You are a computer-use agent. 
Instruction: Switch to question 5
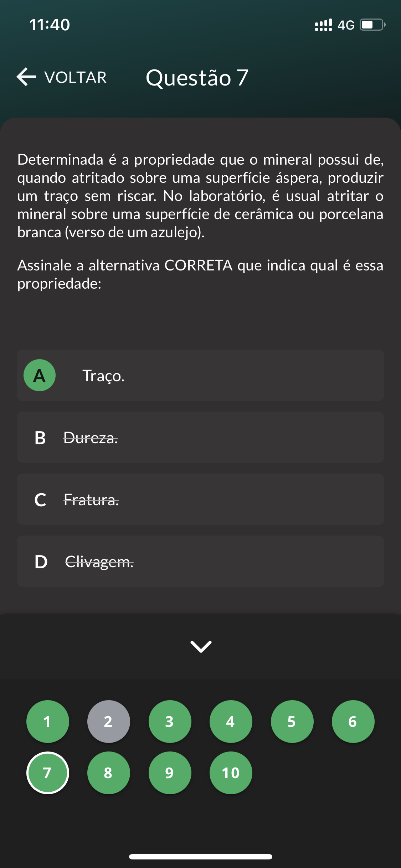coord(292,722)
